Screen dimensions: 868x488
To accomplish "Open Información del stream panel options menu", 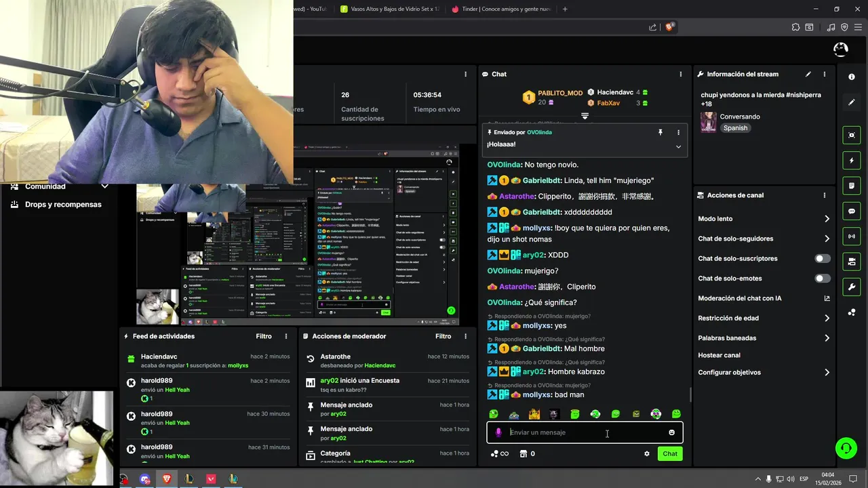I will pyautogui.click(x=825, y=74).
